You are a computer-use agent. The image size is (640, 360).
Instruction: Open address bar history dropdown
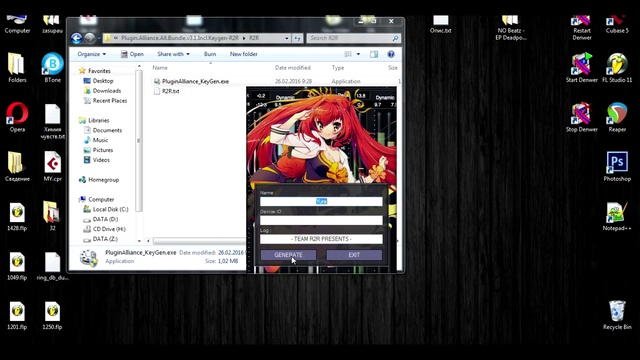coord(287,38)
